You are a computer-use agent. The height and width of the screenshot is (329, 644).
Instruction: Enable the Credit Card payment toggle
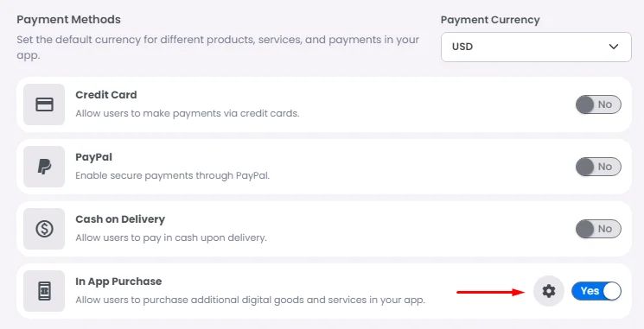(x=598, y=104)
